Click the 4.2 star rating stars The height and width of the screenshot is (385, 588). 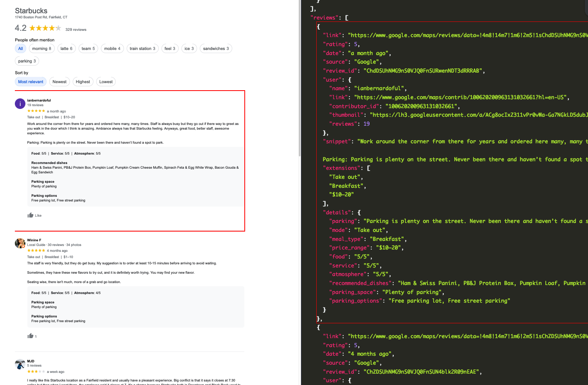(45, 28)
